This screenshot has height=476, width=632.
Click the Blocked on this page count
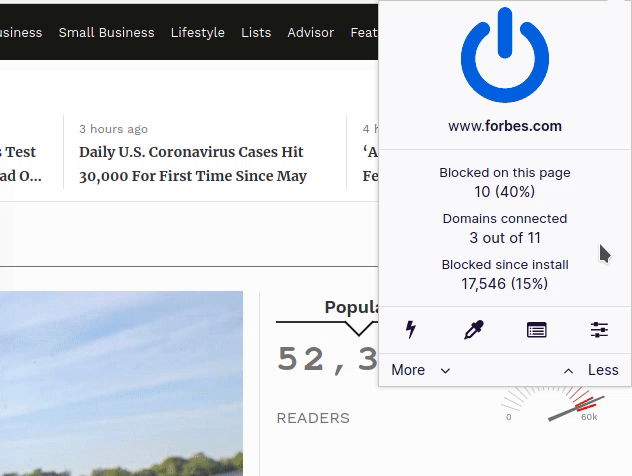tap(504, 182)
